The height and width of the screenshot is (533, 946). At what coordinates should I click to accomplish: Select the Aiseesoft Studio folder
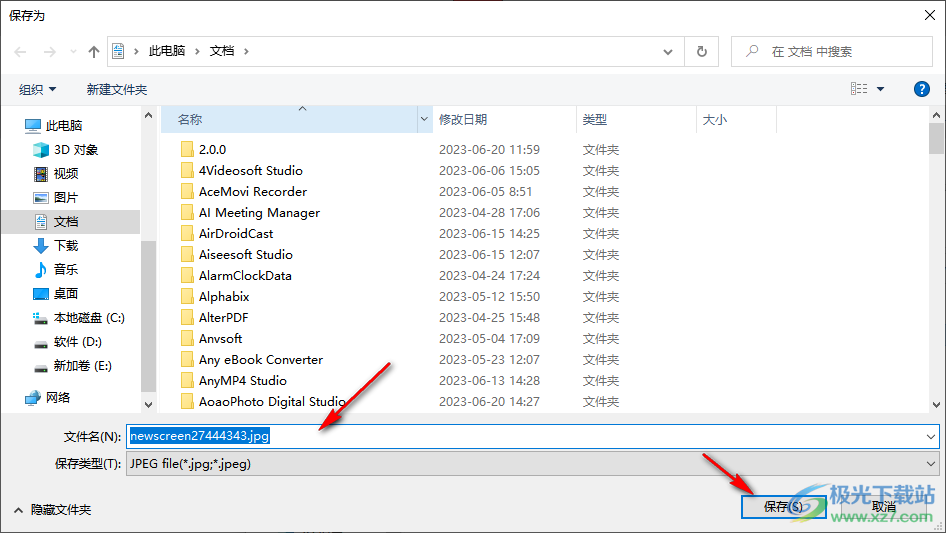(x=246, y=255)
